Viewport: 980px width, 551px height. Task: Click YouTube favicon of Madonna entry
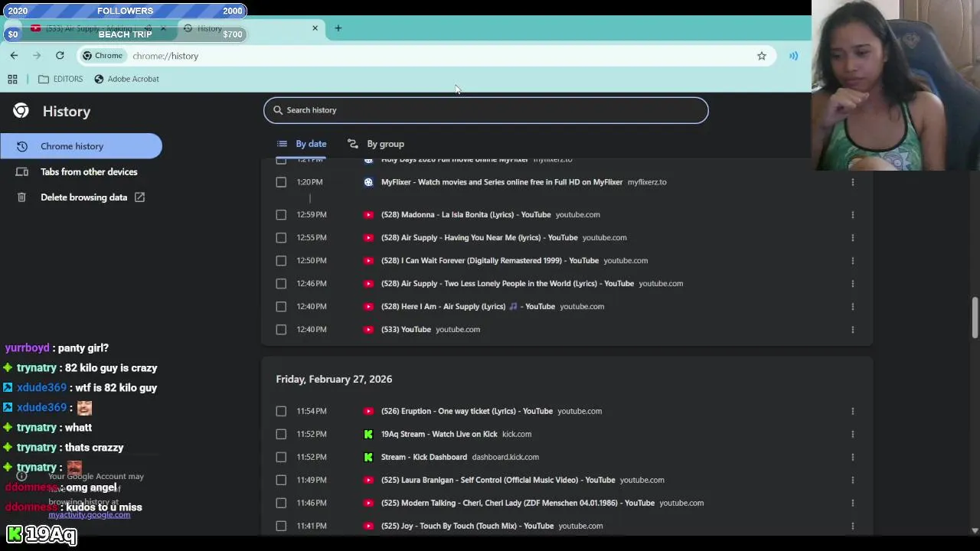coord(368,215)
